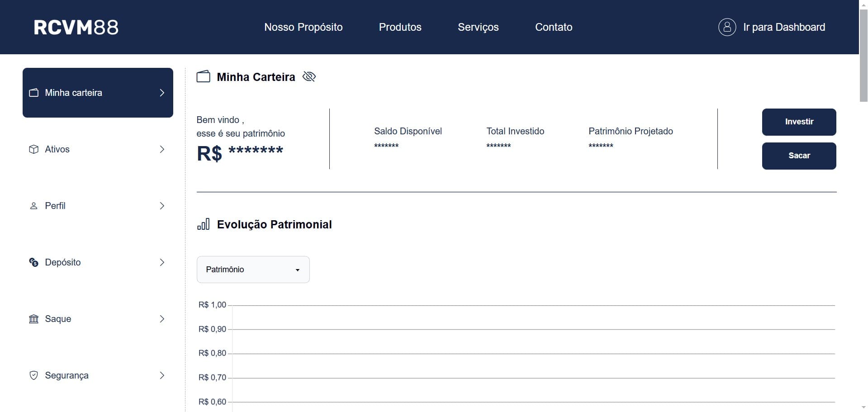Screen dimensions: 868x412
Task: Click the Total Investido label
Action: 515,131
